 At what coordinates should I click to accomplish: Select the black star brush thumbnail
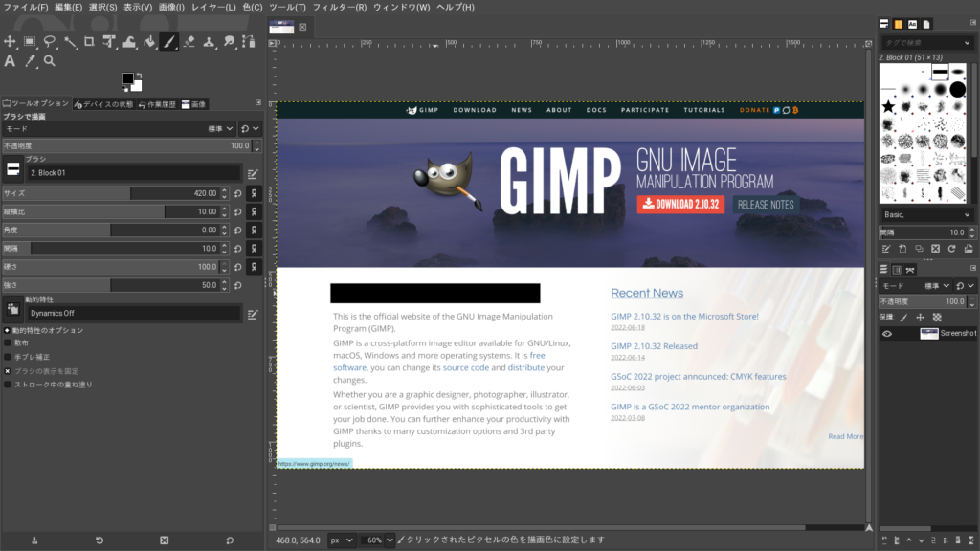tap(888, 105)
